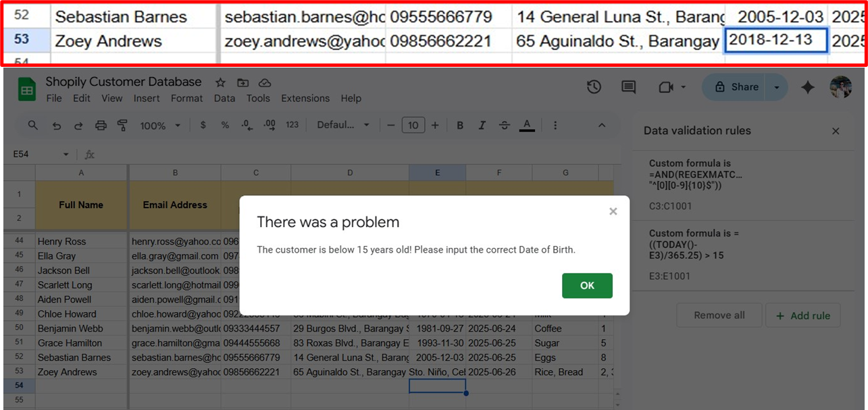Click Decrease decimal places icon

(x=247, y=125)
